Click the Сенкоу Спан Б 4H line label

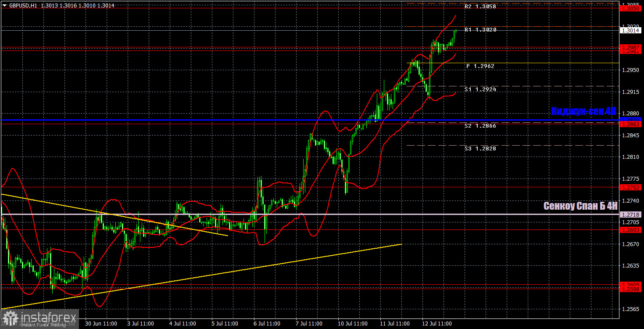[580, 206]
